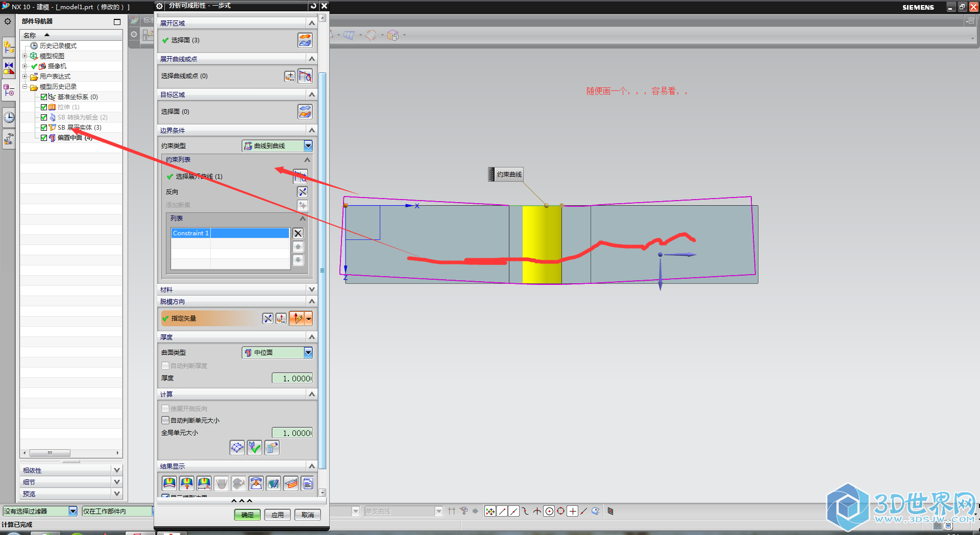Click the reset dialog button in title bar
This screenshot has width=980, height=535.
[x=313, y=6]
